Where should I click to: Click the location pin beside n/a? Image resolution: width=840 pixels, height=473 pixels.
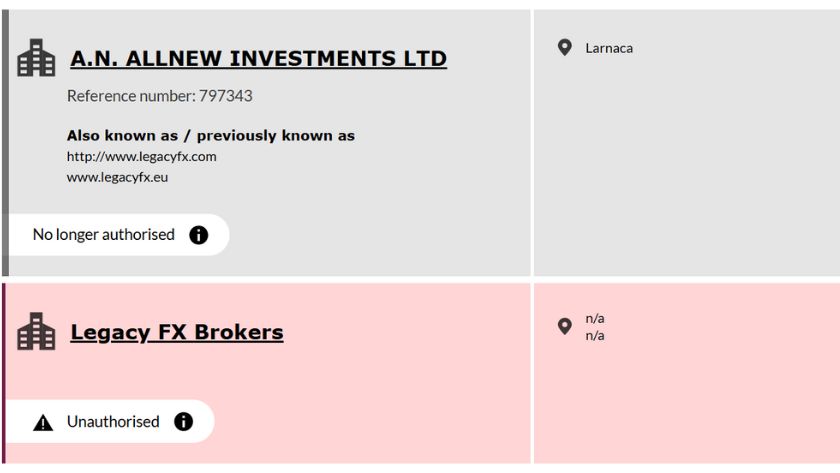coord(564,326)
